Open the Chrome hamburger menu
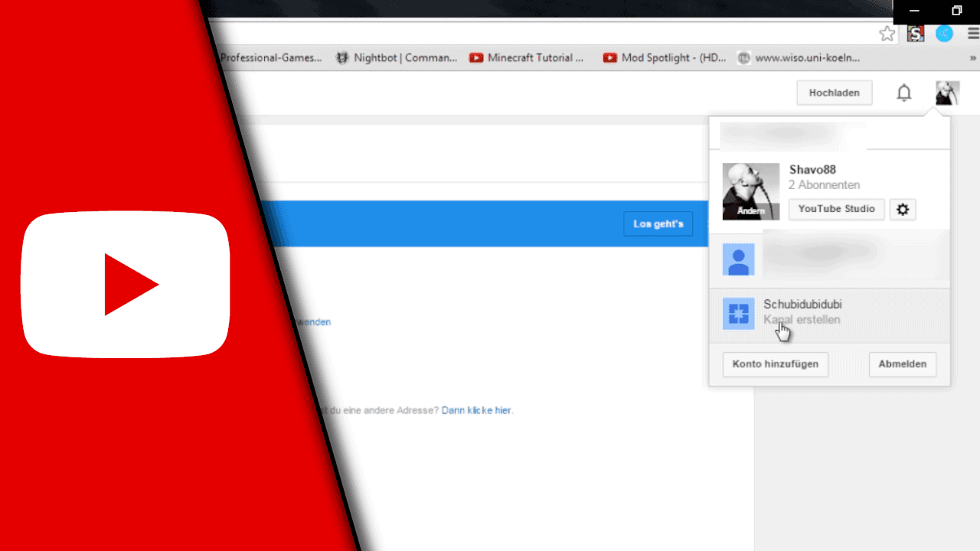The width and height of the screenshot is (980, 551). tap(973, 34)
